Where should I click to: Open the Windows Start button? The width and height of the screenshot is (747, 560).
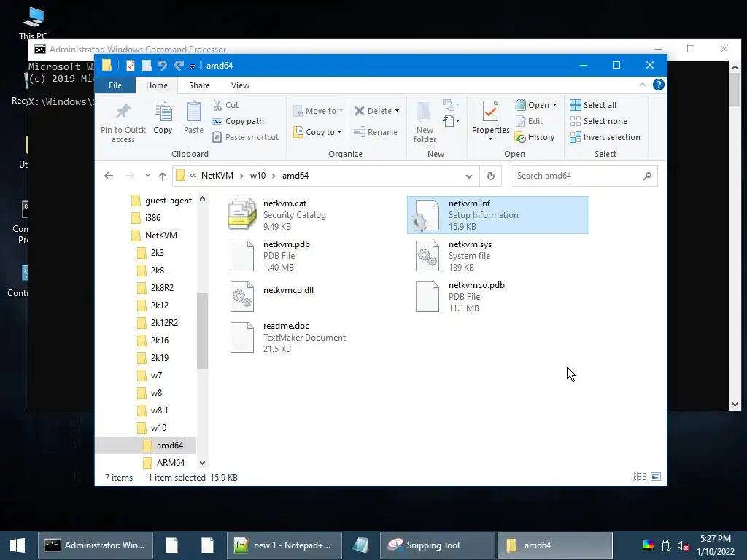tap(18, 545)
